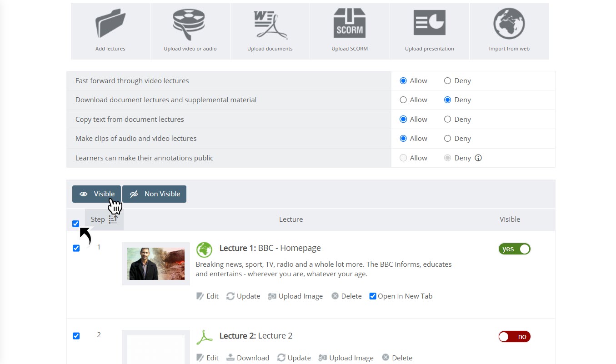616x364 pixels.
Task: Click the Lecture 1 thumbnail image
Action: 156,264
